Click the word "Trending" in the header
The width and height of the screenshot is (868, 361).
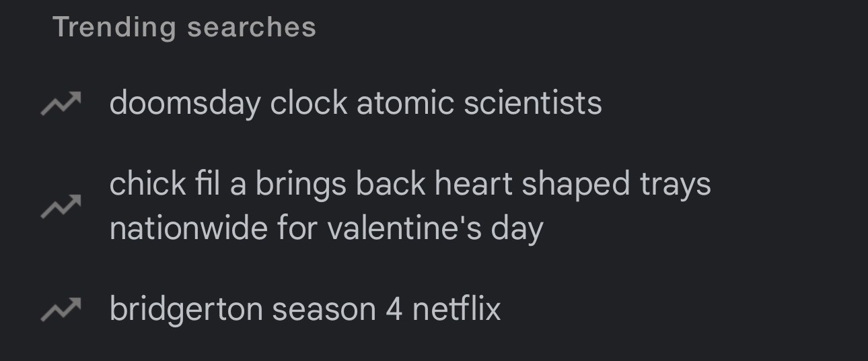click(x=114, y=28)
